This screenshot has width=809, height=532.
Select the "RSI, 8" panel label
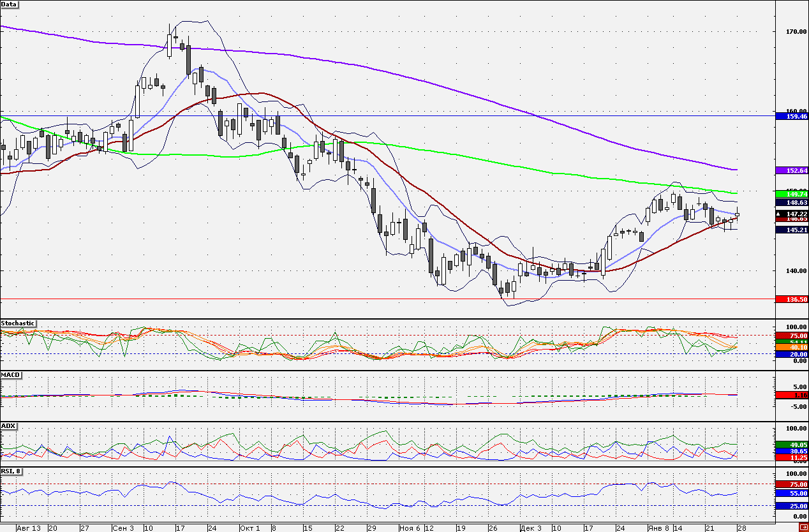click(11, 471)
